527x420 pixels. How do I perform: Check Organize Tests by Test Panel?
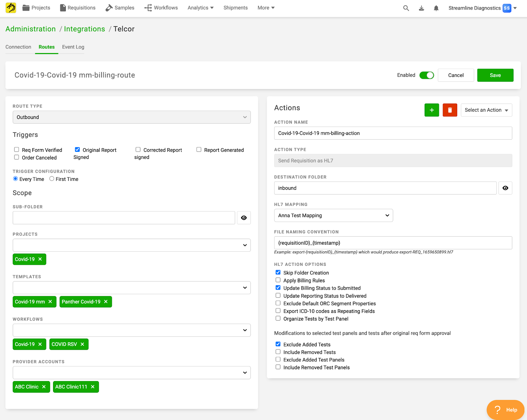(x=278, y=318)
